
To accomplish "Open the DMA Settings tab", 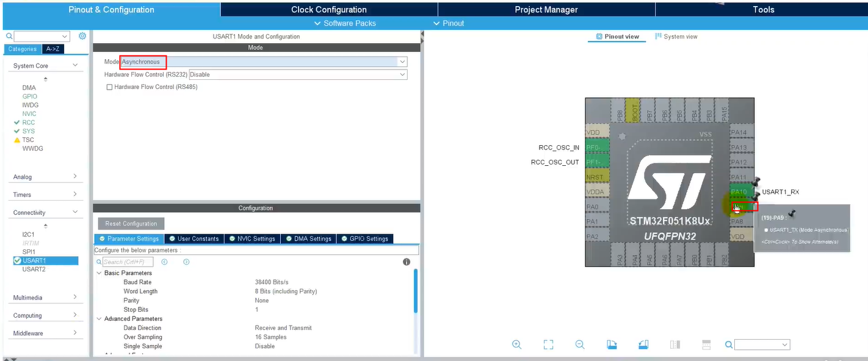I will point(308,238).
